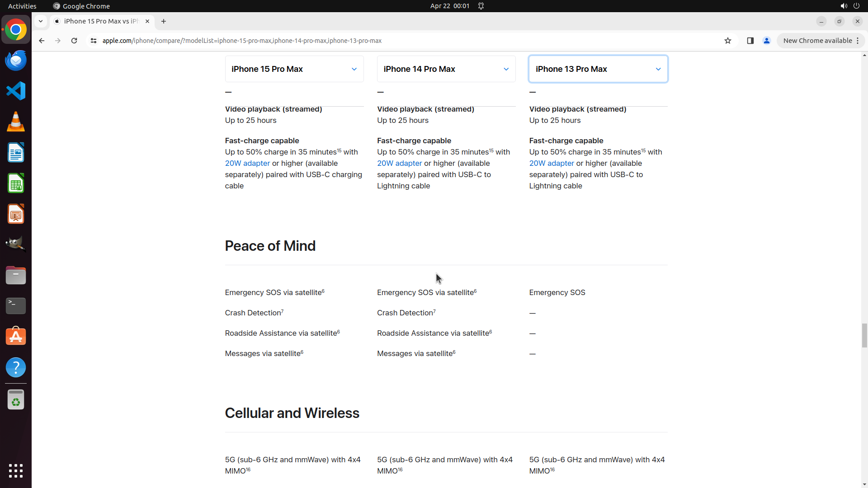The height and width of the screenshot is (488, 868).
Task: Go back to previous page
Action: pos(42,41)
